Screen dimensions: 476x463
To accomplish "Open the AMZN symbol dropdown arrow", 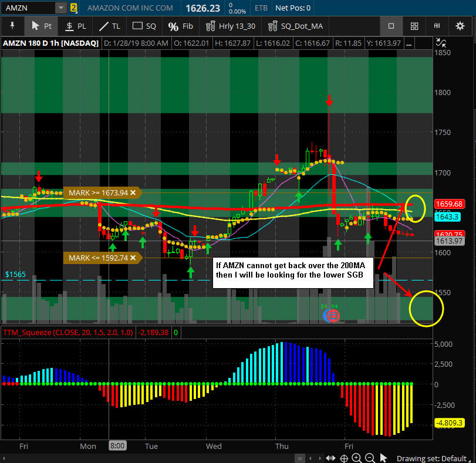I will [61, 8].
